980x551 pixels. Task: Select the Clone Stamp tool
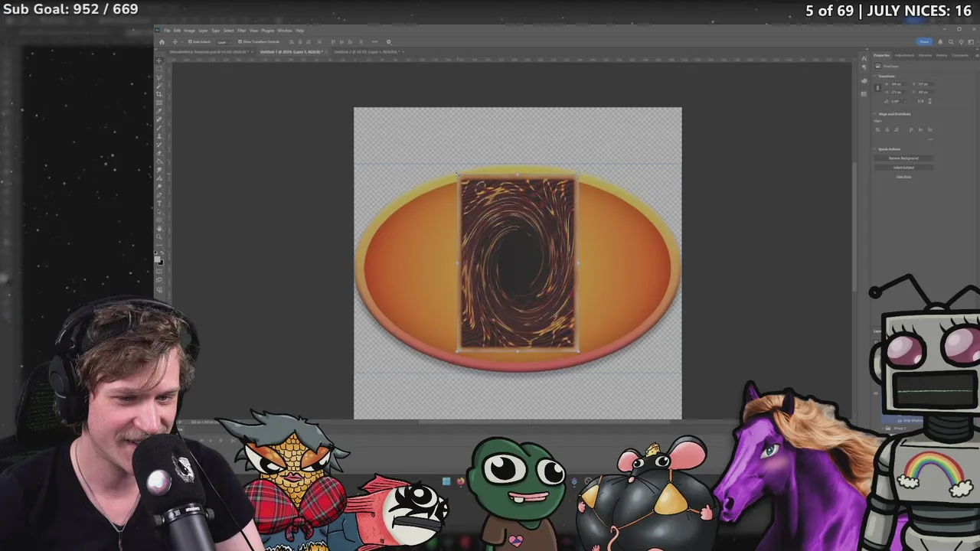pyautogui.click(x=158, y=136)
